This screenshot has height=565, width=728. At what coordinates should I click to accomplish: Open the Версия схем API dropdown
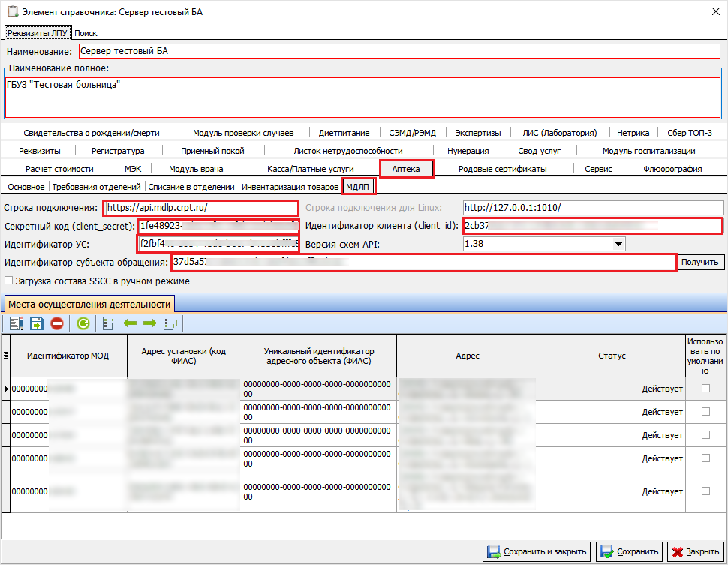tap(619, 244)
